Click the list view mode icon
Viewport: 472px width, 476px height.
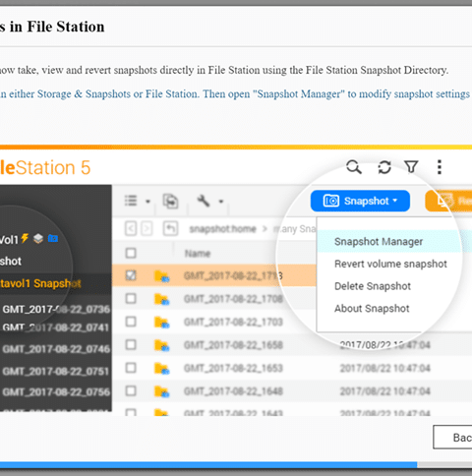(x=131, y=201)
